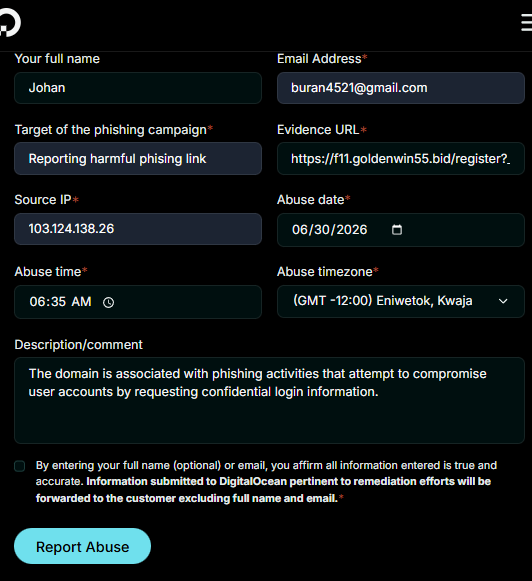Open the calendar picker icon
Image resolution: width=532 pixels, height=581 pixels.
point(397,230)
